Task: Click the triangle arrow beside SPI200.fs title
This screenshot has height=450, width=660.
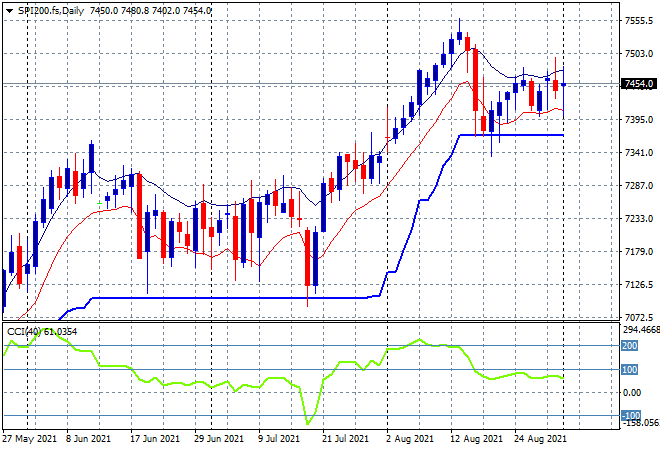Action: point(9,11)
